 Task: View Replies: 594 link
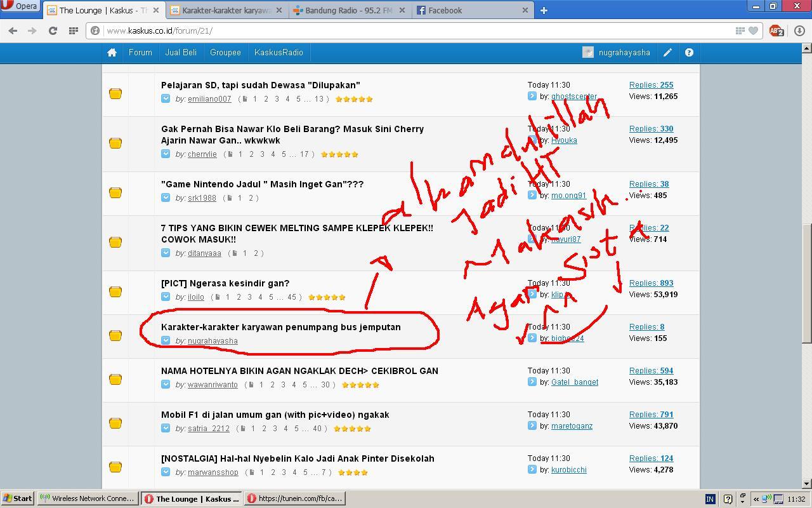652,371
